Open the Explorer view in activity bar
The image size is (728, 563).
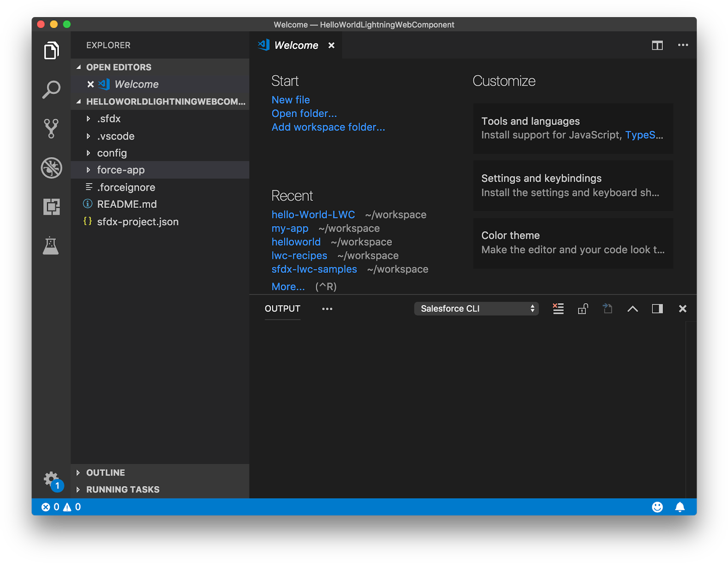51,50
